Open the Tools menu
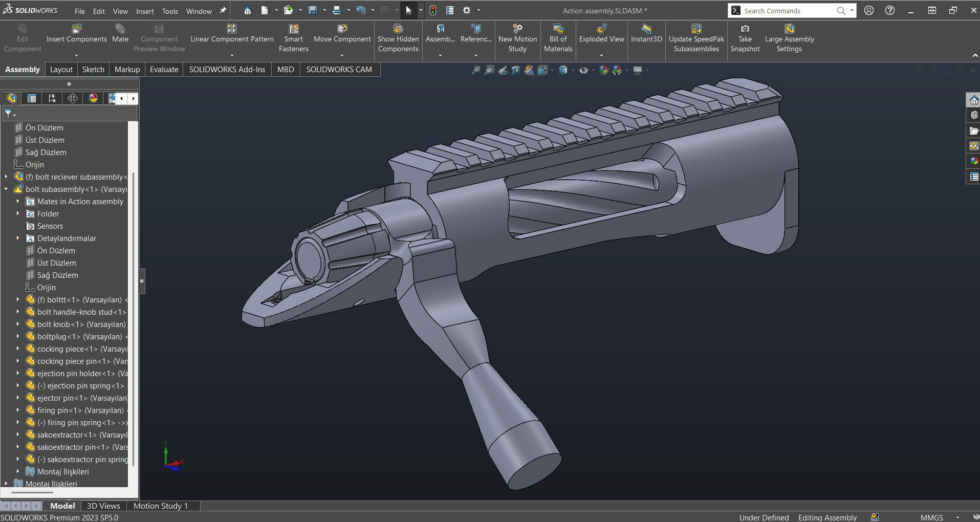The width and height of the screenshot is (980, 522). [170, 11]
